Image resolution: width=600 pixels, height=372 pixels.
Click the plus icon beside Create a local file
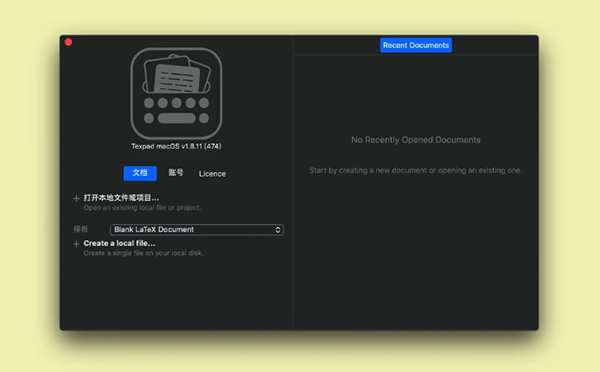click(x=76, y=244)
